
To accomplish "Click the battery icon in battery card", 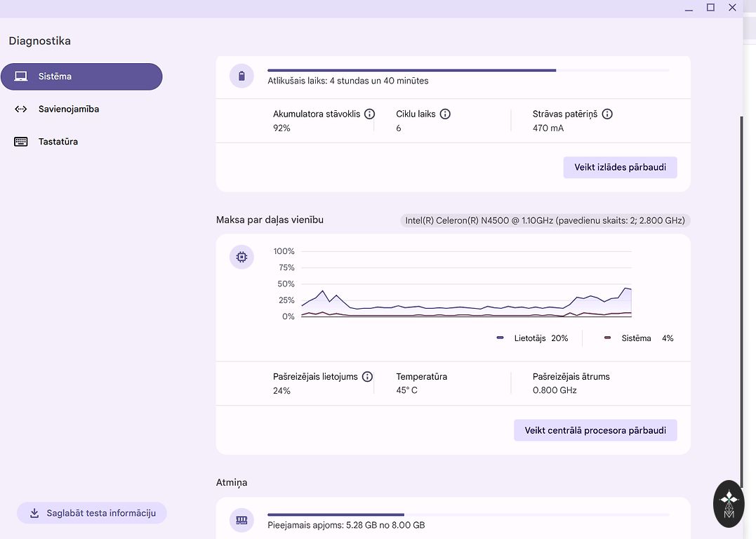I will coord(241,76).
